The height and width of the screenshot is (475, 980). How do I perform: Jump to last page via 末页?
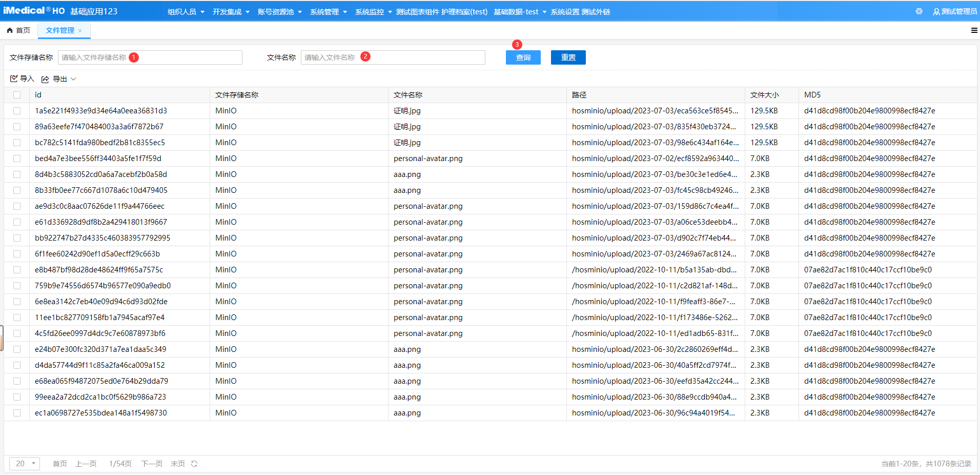(177, 463)
